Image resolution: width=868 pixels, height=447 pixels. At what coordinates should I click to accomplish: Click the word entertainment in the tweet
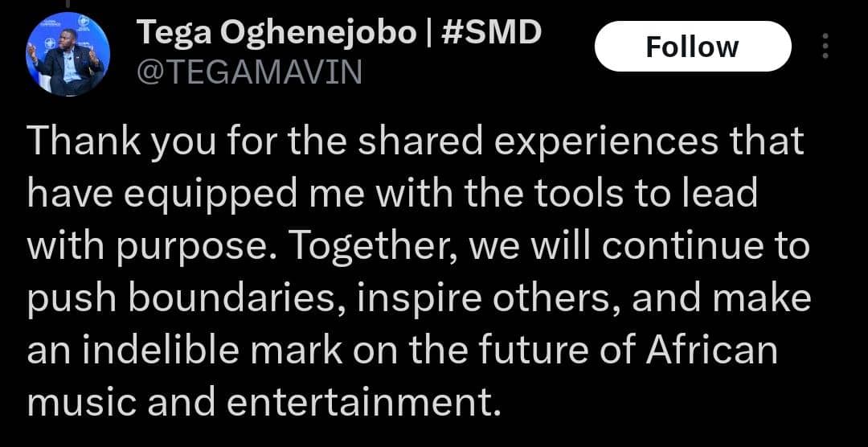tap(360, 404)
